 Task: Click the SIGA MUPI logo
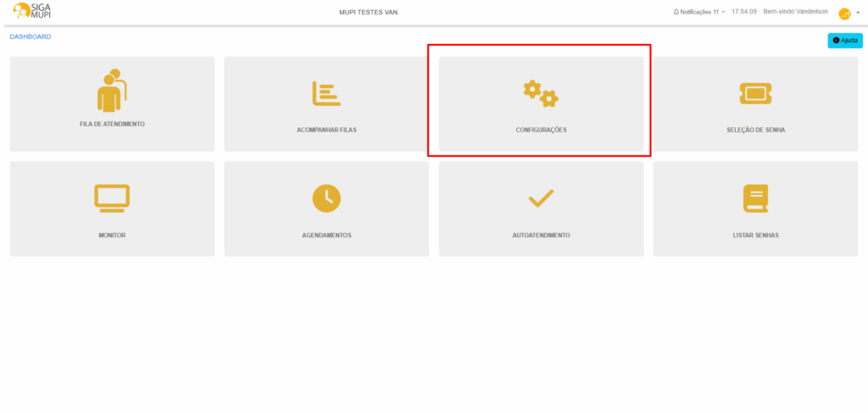click(x=31, y=10)
